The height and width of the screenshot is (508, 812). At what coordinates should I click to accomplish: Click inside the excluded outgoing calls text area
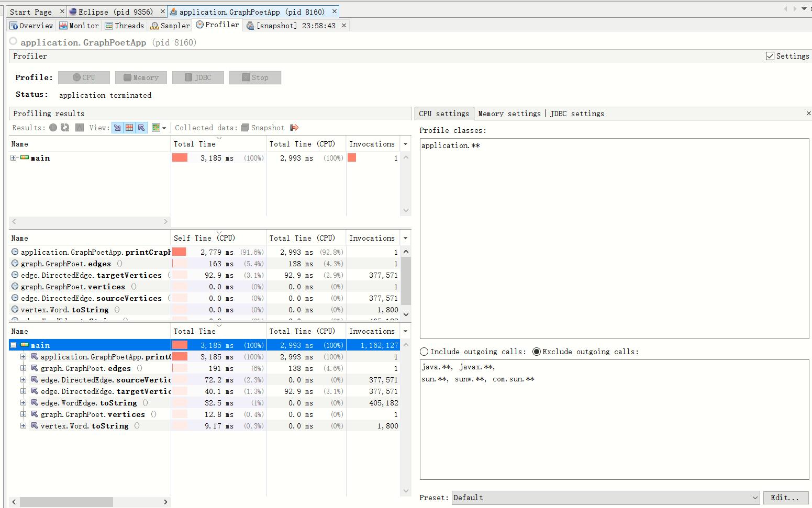click(x=614, y=420)
